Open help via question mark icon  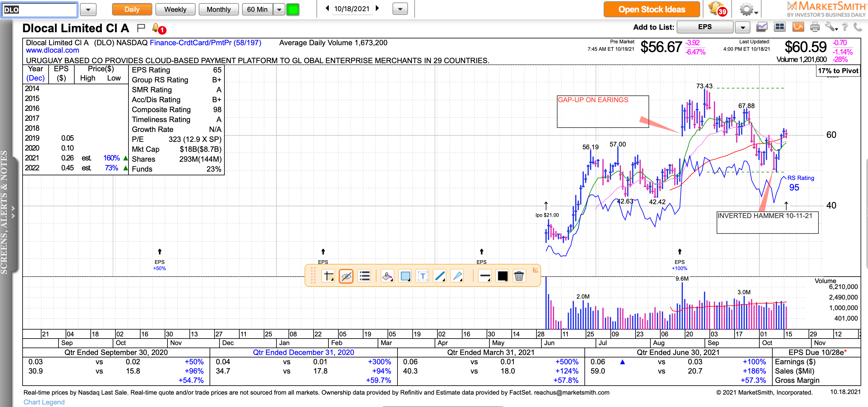[x=845, y=27]
